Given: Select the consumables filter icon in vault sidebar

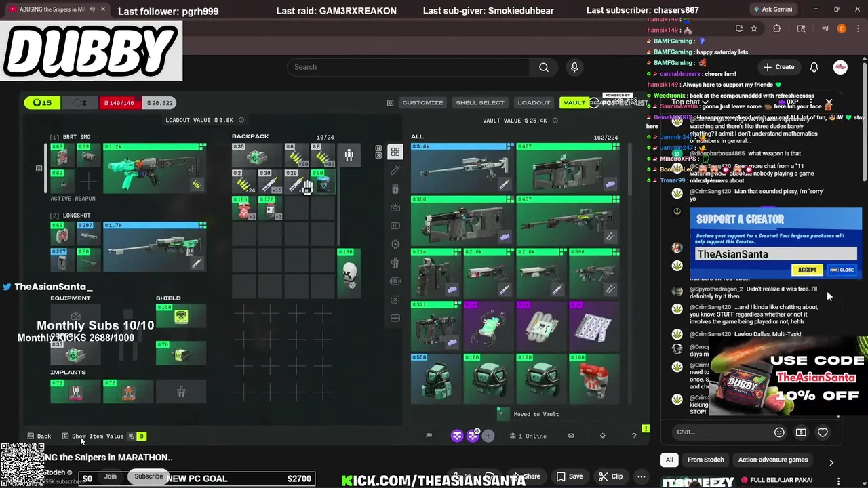Looking at the screenshot, I should coord(395,189).
